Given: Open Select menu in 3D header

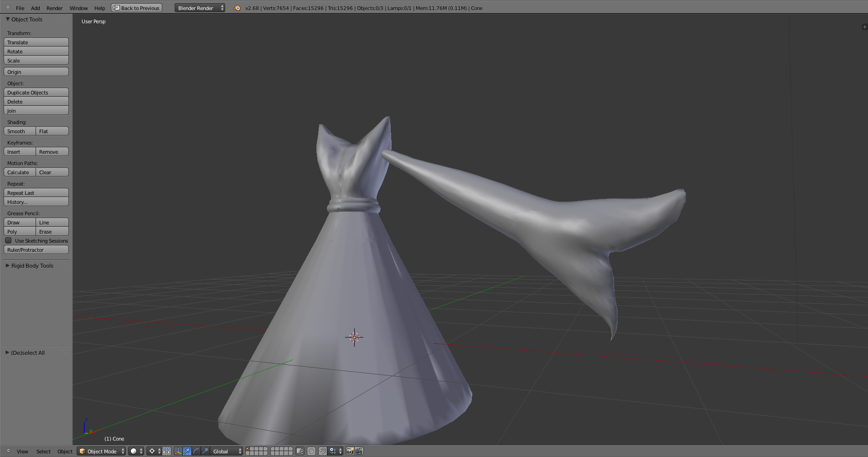Looking at the screenshot, I should (43, 451).
